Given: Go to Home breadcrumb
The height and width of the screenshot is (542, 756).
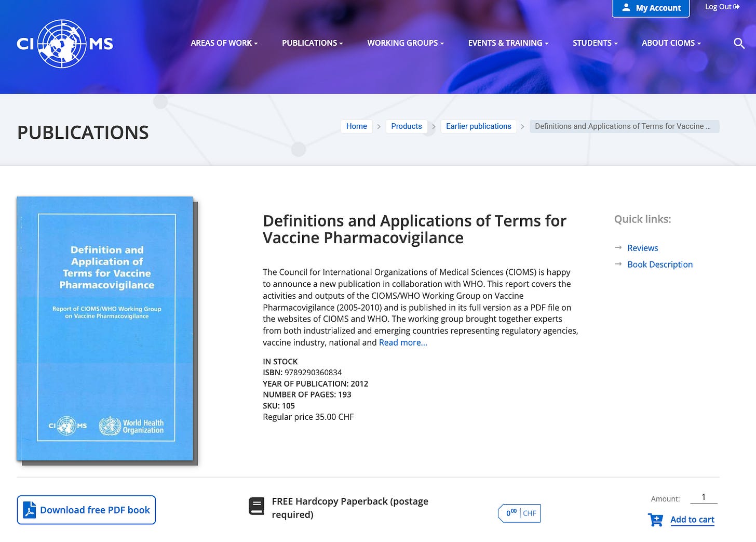Looking at the screenshot, I should pos(357,126).
